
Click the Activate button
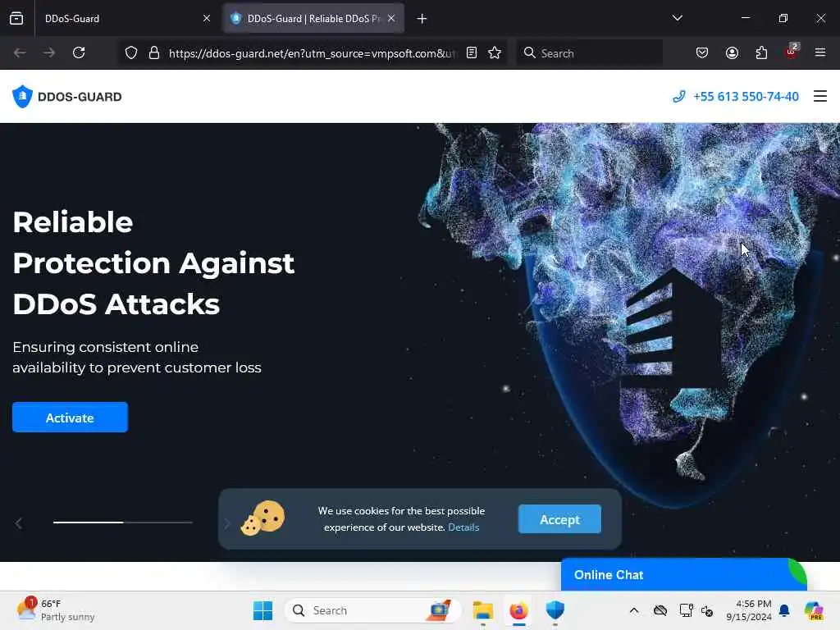click(x=71, y=418)
